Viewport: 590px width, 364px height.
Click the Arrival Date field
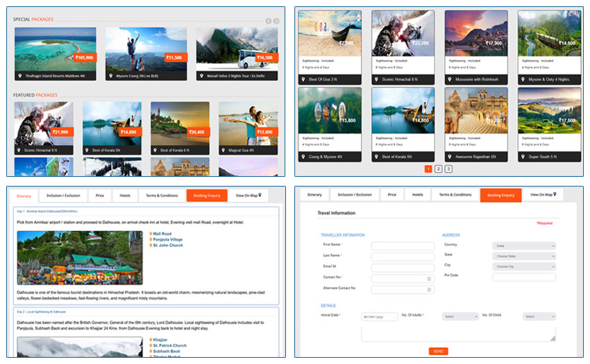(379, 317)
